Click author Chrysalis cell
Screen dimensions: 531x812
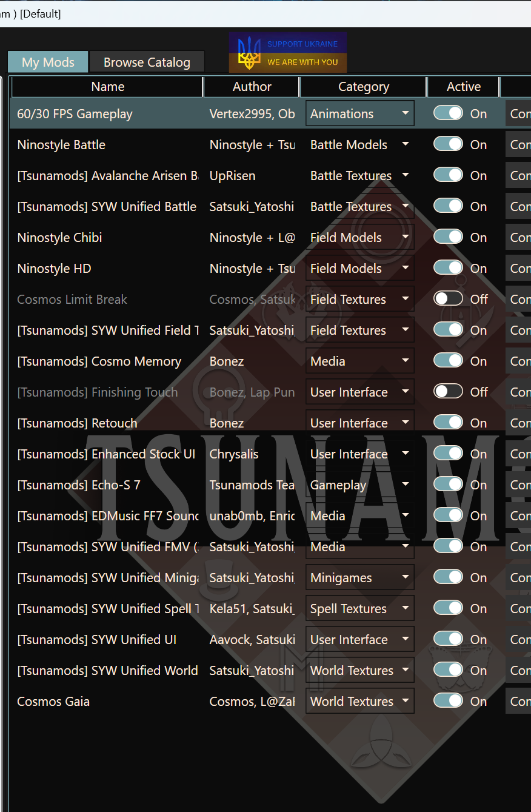click(234, 454)
